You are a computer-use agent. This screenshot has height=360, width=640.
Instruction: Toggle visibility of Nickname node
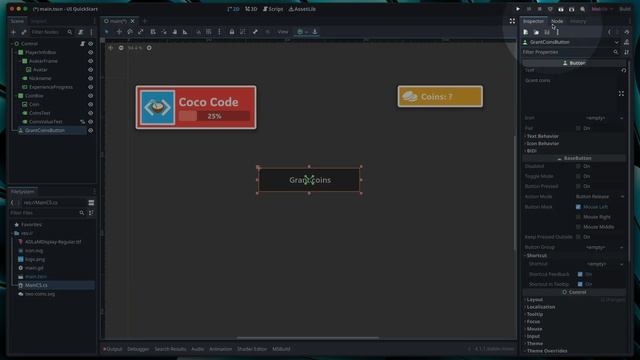(x=91, y=78)
